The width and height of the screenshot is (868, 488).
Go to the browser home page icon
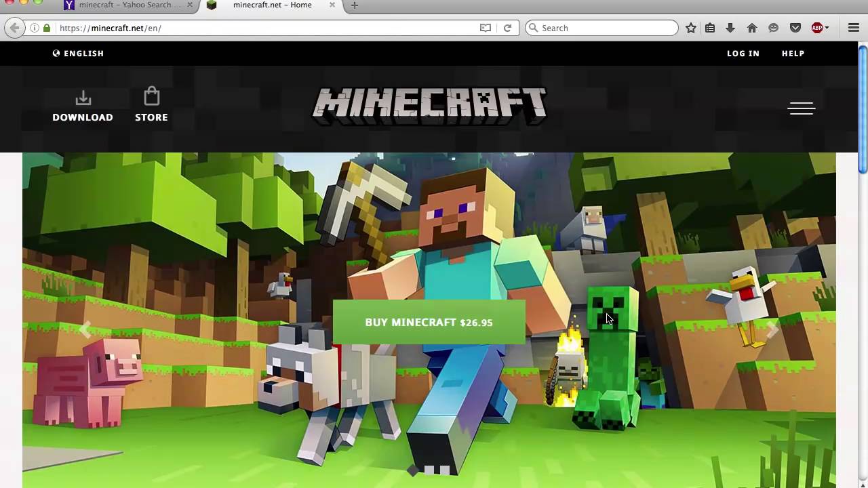click(x=751, y=28)
